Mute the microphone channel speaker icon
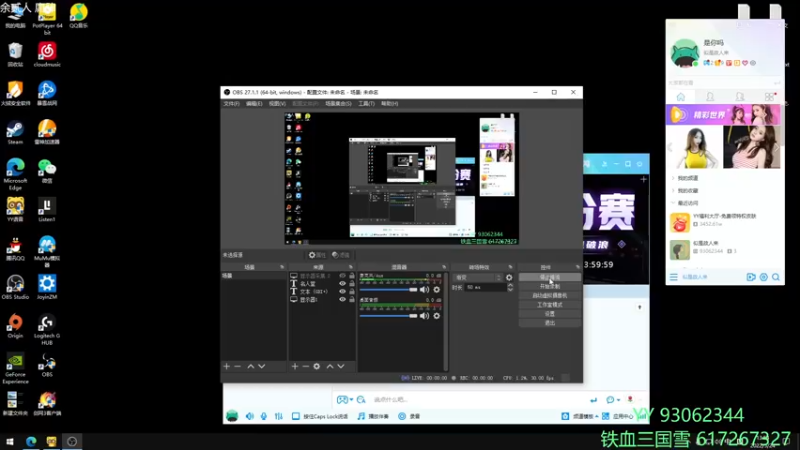The image size is (800, 450). point(424,289)
